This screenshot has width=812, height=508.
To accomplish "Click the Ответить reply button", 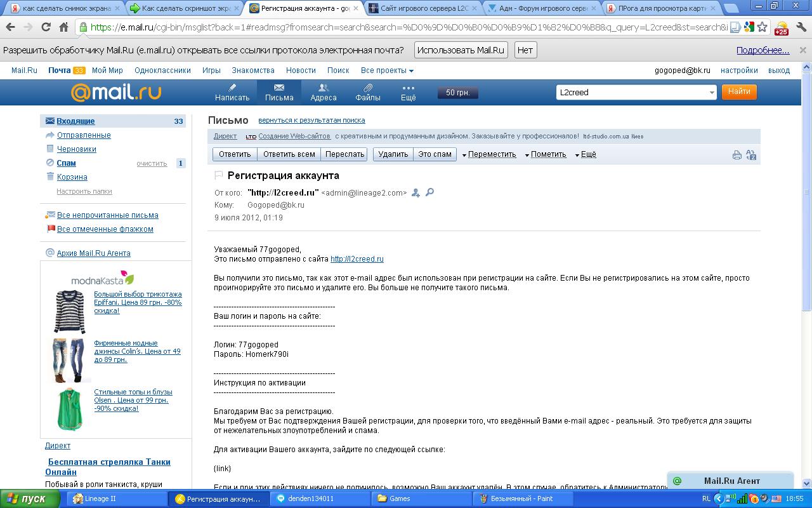I will pos(235,154).
